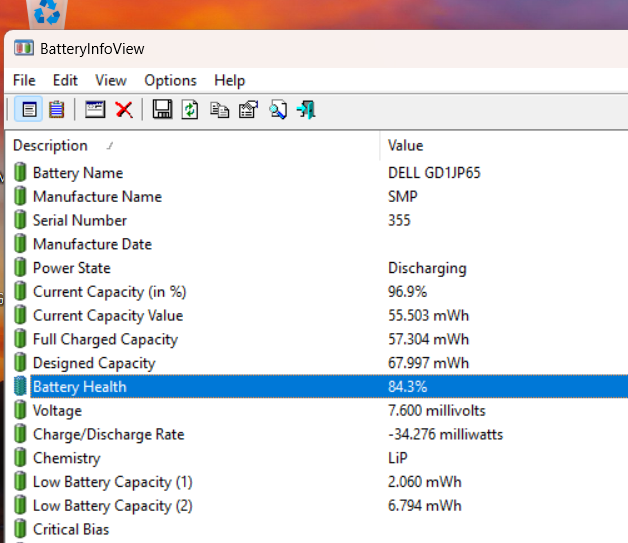Click the -34.276 milliwatts value
This screenshot has height=543, width=628.
[445, 434]
